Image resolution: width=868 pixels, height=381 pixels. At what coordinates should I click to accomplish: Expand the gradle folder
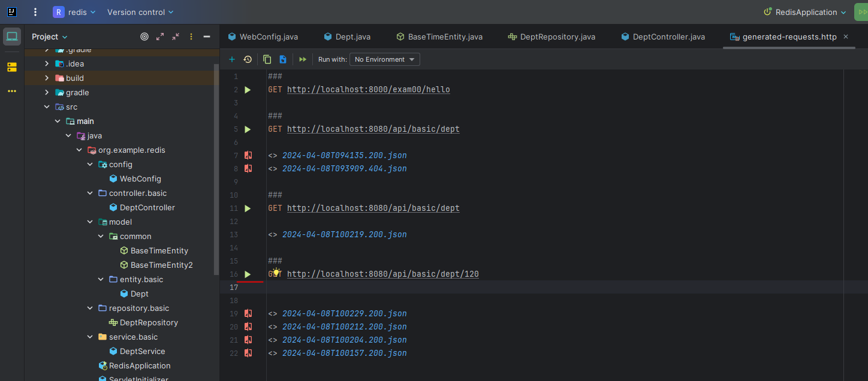coord(47,92)
